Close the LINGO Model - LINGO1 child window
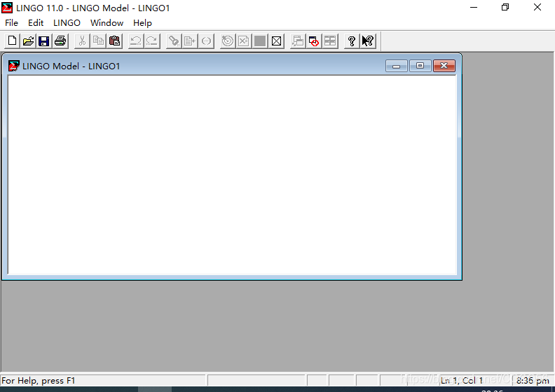This screenshot has width=555, height=392. (x=444, y=66)
